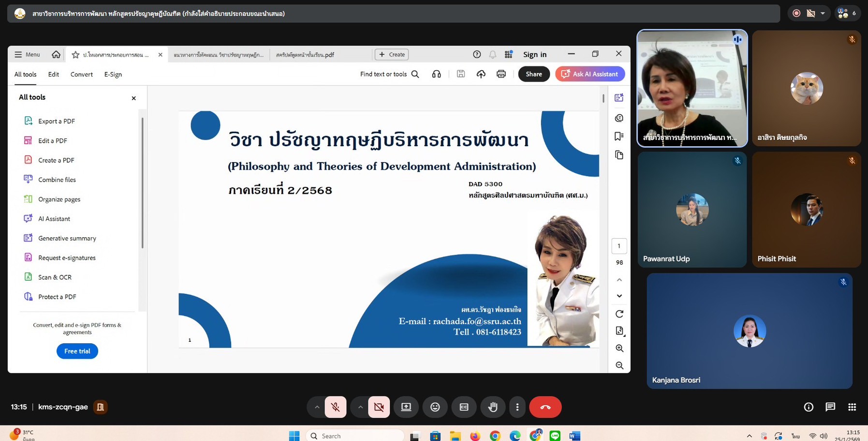
Task: Click the Ask AI Assistant button
Action: tap(590, 74)
